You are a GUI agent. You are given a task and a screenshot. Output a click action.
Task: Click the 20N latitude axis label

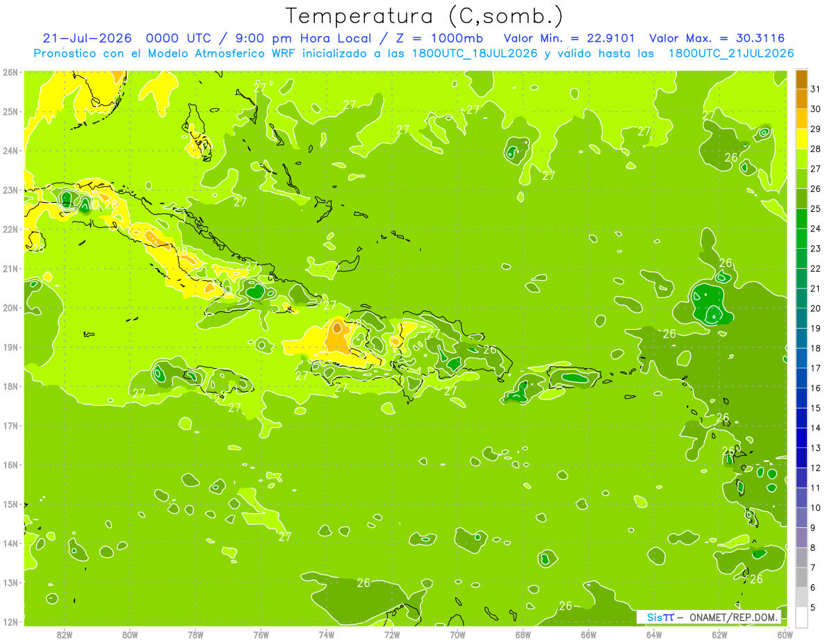click(10, 308)
